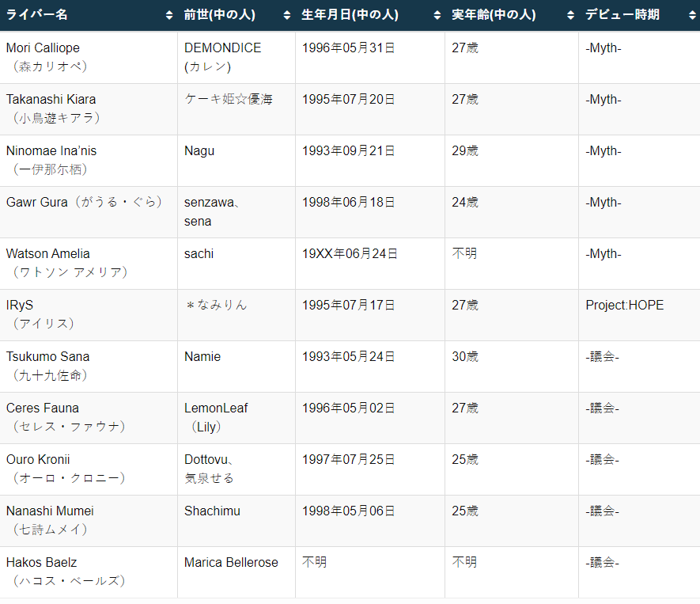Click birthdate 1993年09月21日
The height and width of the screenshot is (604, 700).
point(349,150)
